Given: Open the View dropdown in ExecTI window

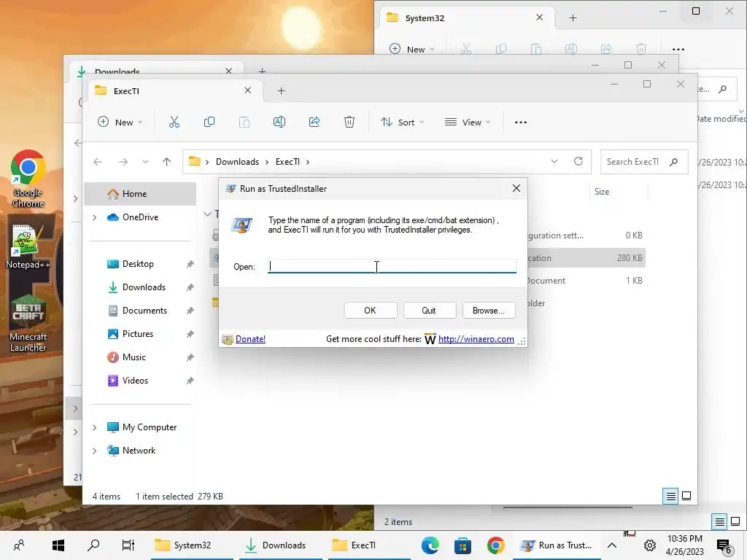Looking at the screenshot, I should pyautogui.click(x=468, y=122).
